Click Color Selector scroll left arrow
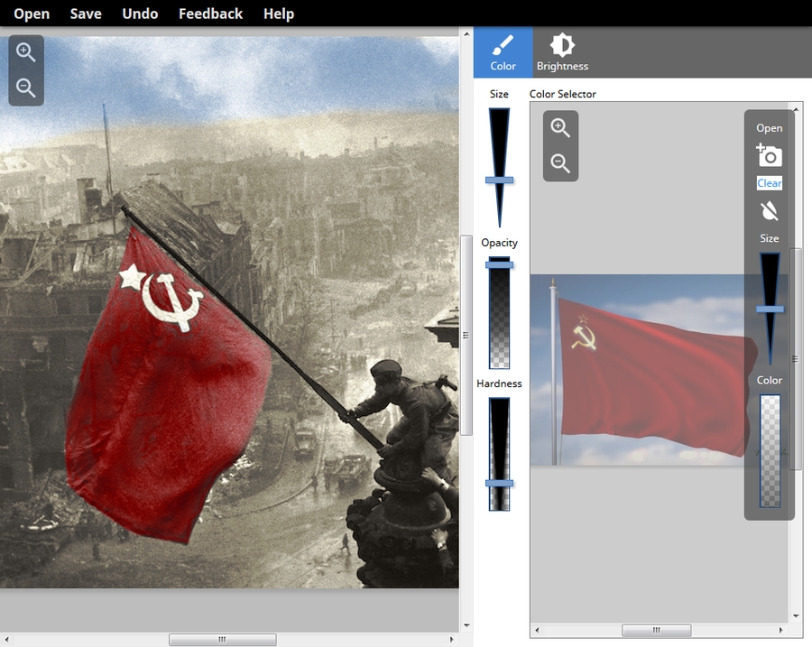812x647 pixels. coord(537,630)
